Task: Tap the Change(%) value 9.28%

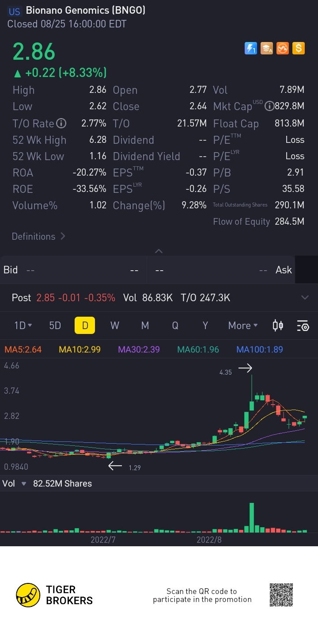Action: 194,205
